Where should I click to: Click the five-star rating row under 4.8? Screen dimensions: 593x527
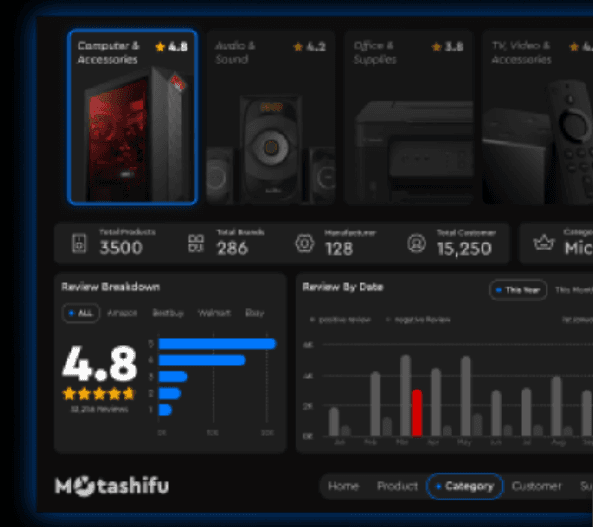99,393
